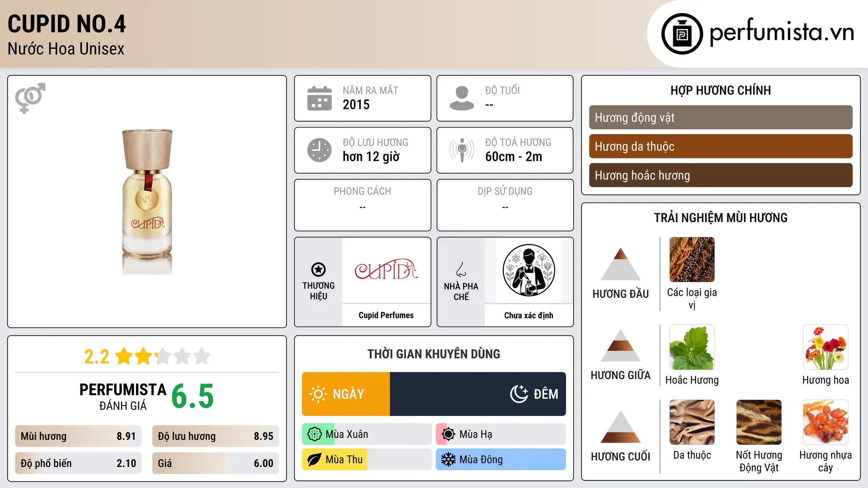The image size is (868, 488).
Task: Click the Độ tuổi label
Action: (x=502, y=90)
